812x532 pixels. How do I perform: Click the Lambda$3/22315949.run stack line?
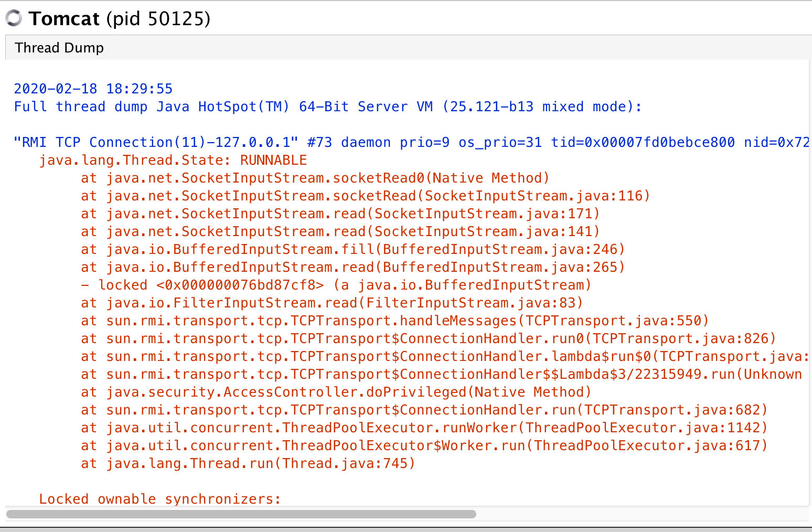(x=442, y=374)
